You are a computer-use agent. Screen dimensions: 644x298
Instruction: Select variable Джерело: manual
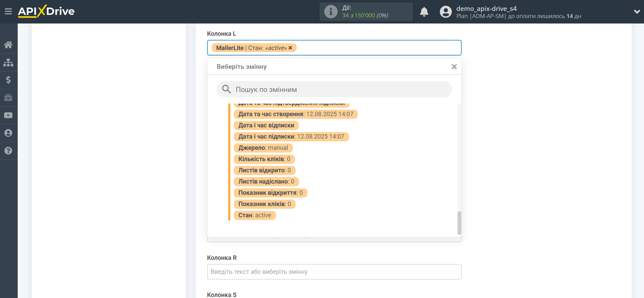coord(263,148)
